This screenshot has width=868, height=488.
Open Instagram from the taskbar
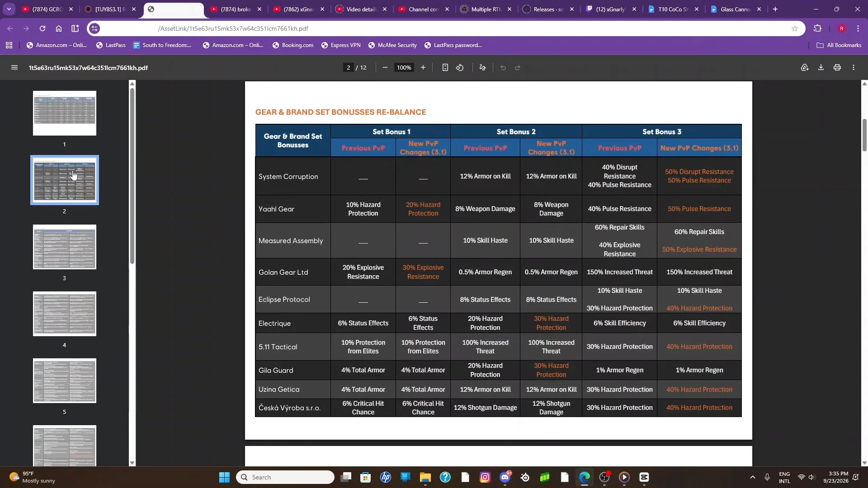(x=485, y=477)
